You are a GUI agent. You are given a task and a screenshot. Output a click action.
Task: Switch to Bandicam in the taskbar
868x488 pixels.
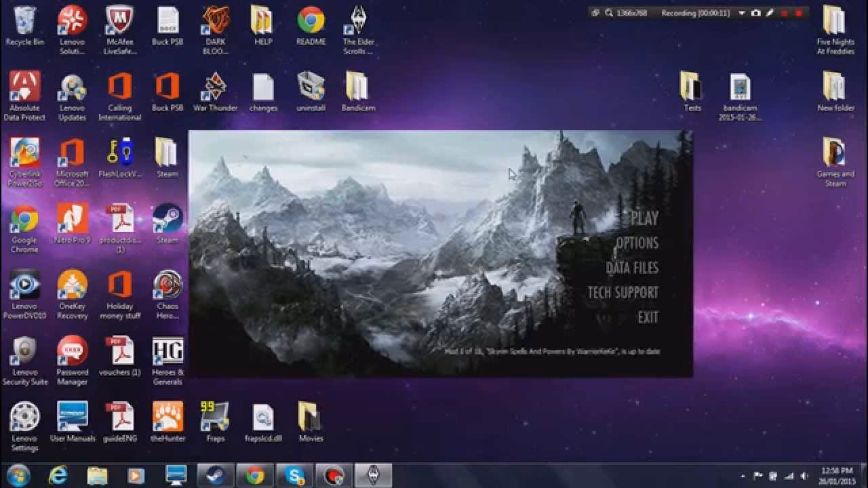(x=334, y=475)
